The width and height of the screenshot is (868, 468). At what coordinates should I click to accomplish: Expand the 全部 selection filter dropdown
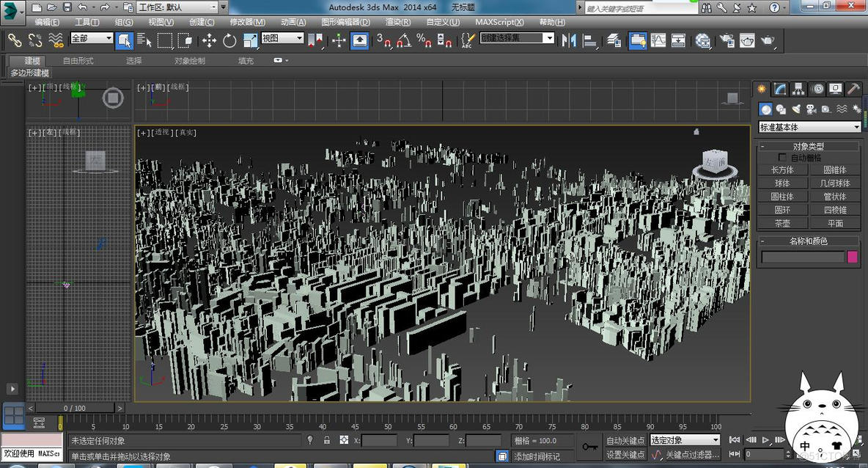(x=92, y=38)
